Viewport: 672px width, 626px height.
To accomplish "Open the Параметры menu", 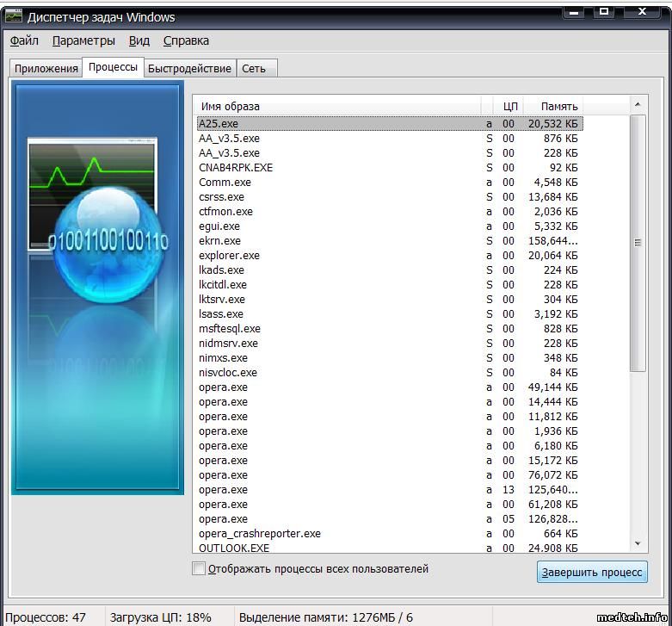I will [83, 40].
